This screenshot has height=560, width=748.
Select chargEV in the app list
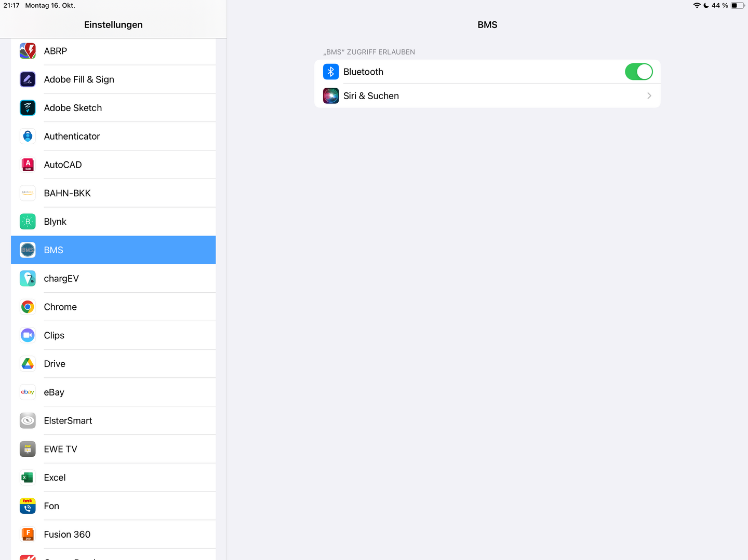click(x=113, y=279)
